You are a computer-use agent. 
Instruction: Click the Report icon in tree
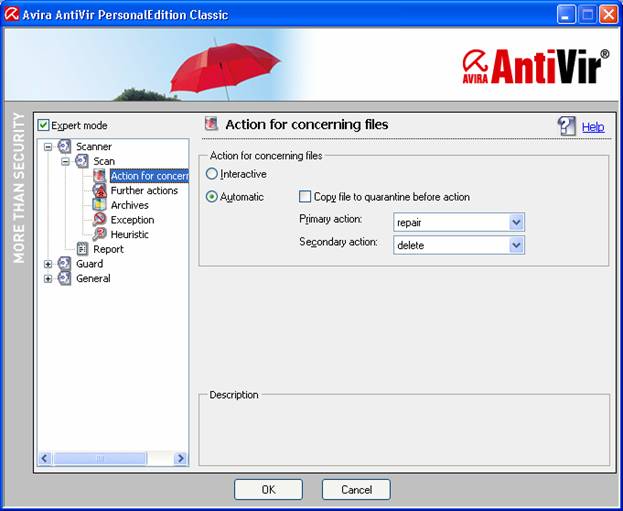point(83,249)
